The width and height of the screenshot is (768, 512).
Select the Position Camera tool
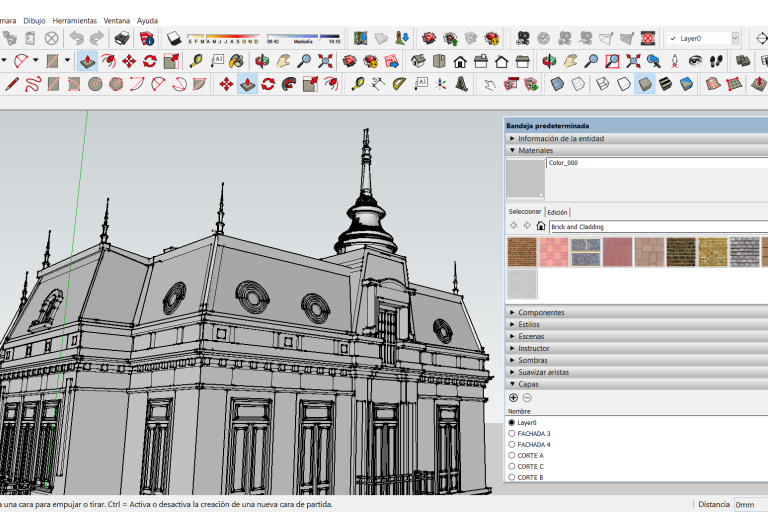pyautogui.click(x=674, y=61)
